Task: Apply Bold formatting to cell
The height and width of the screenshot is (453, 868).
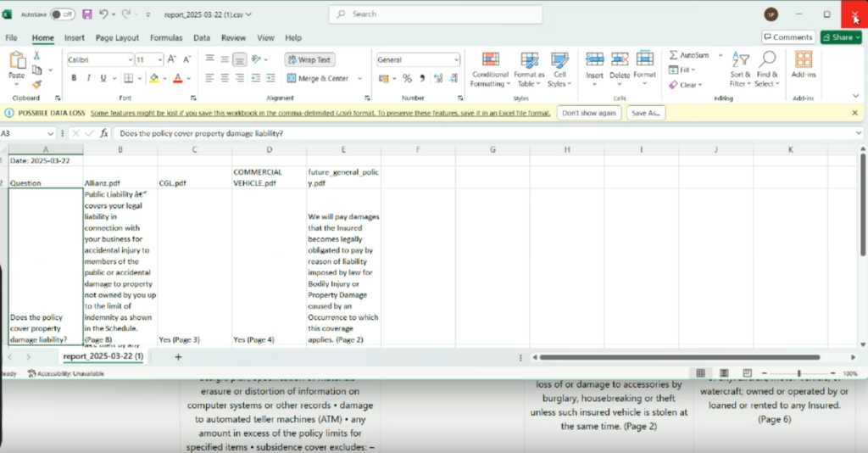Action: (x=75, y=78)
